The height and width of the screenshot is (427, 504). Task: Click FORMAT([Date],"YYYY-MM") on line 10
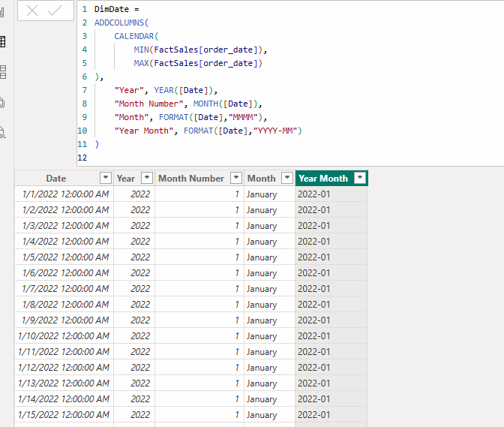coord(243,131)
